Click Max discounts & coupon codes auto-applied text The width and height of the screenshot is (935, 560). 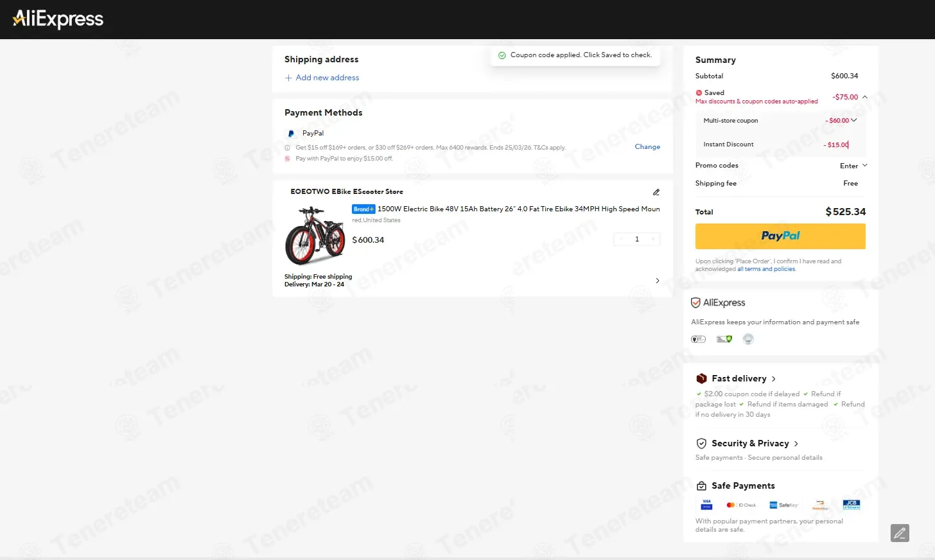tap(756, 101)
